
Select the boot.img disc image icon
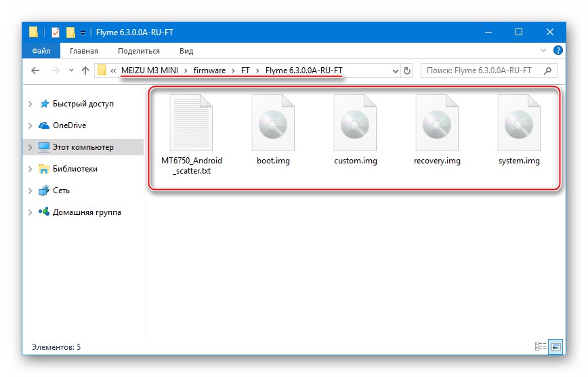point(273,123)
